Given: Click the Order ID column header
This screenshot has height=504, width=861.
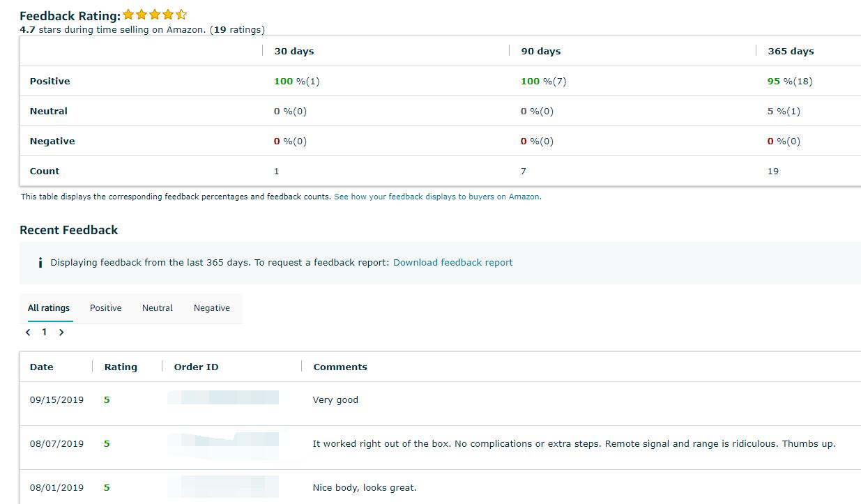Looking at the screenshot, I should click(196, 367).
